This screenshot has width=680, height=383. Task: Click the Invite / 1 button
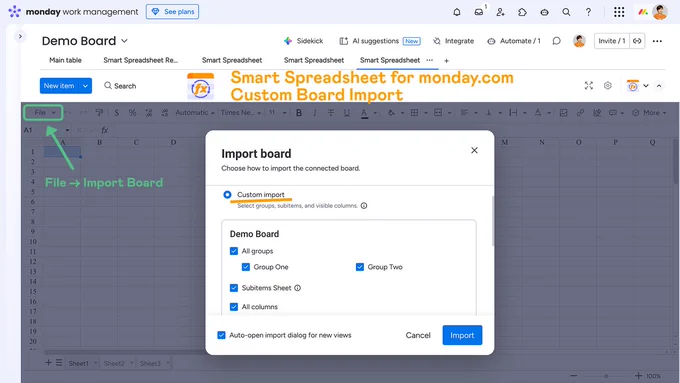click(612, 41)
